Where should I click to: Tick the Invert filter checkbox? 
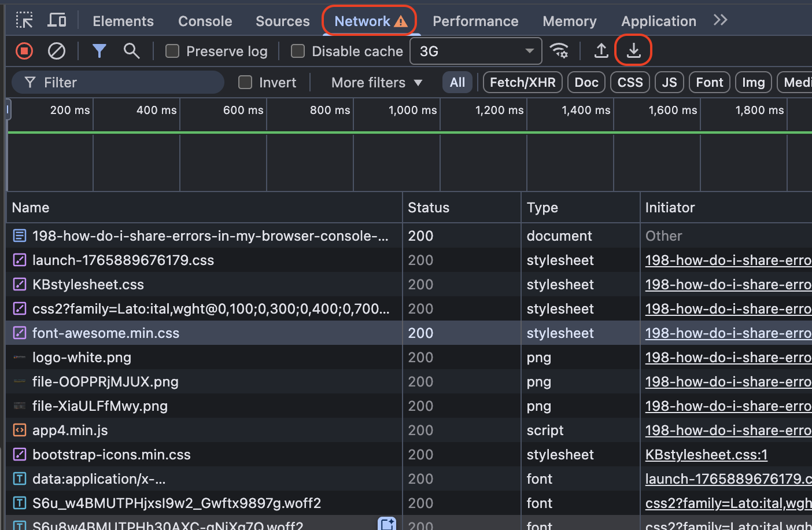pos(245,83)
